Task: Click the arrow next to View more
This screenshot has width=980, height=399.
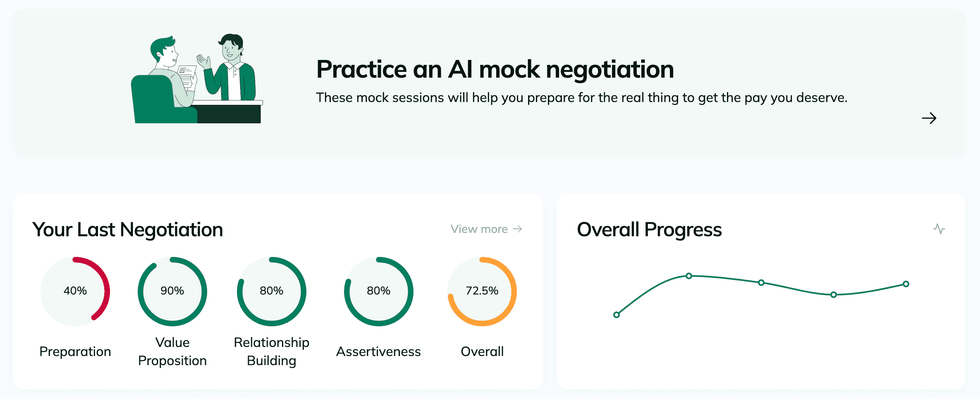Action: pos(517,229)
